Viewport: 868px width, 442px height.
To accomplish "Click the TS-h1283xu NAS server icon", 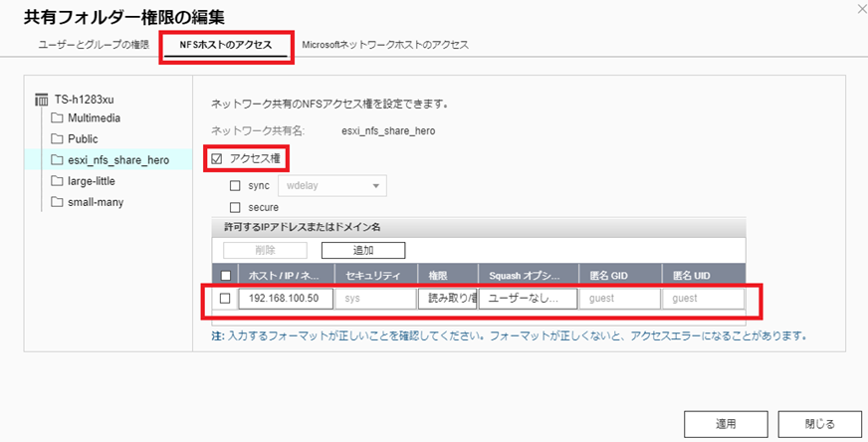I will pos(41,100).
